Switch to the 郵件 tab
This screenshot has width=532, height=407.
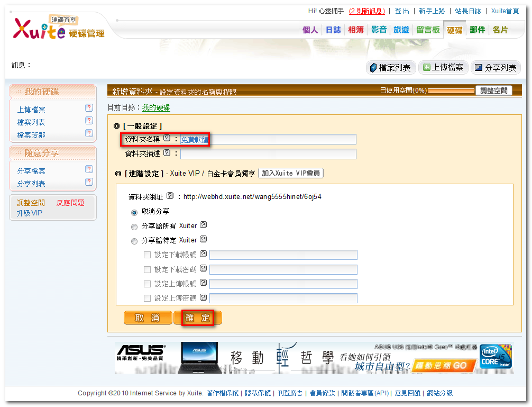(477, 30)
